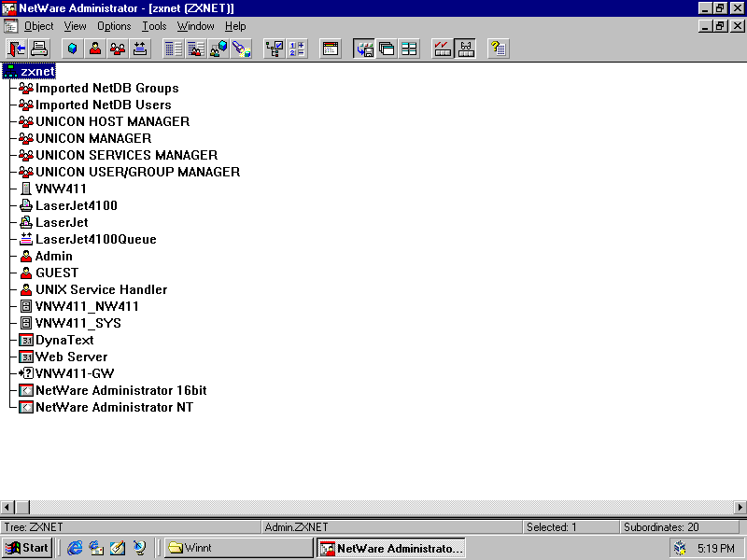Click the horizontal scrollbar left arrow
The width and height of the screenshot is (747, 560).
(7, 507)
